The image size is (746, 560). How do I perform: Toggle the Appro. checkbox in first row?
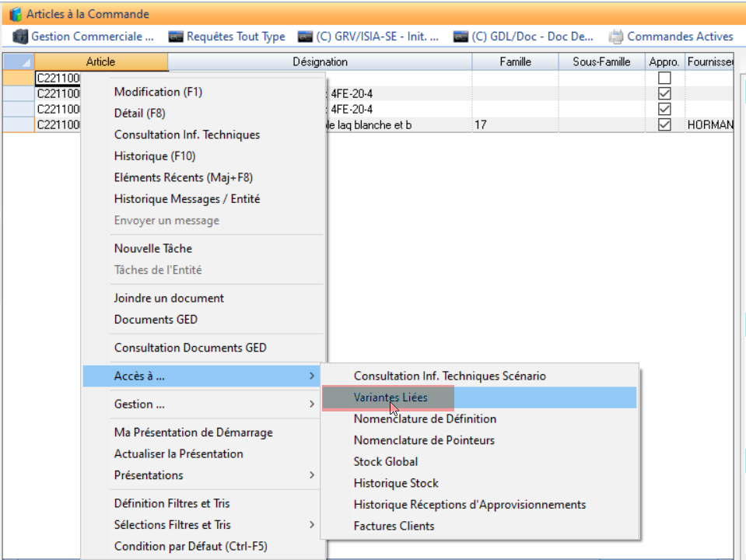point(664,78)
